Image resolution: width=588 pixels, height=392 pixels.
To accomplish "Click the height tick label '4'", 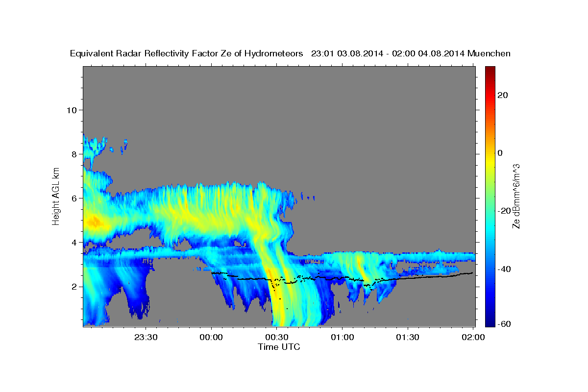I will (73, 242).
